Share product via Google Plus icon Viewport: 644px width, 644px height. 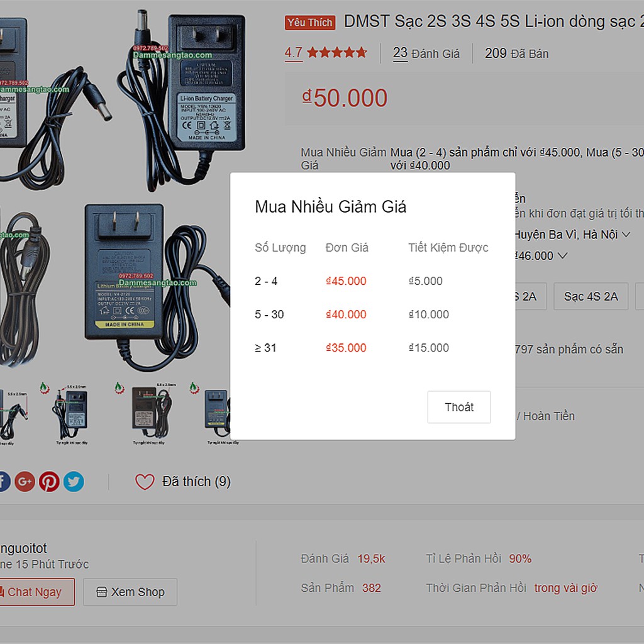(25, 481)
